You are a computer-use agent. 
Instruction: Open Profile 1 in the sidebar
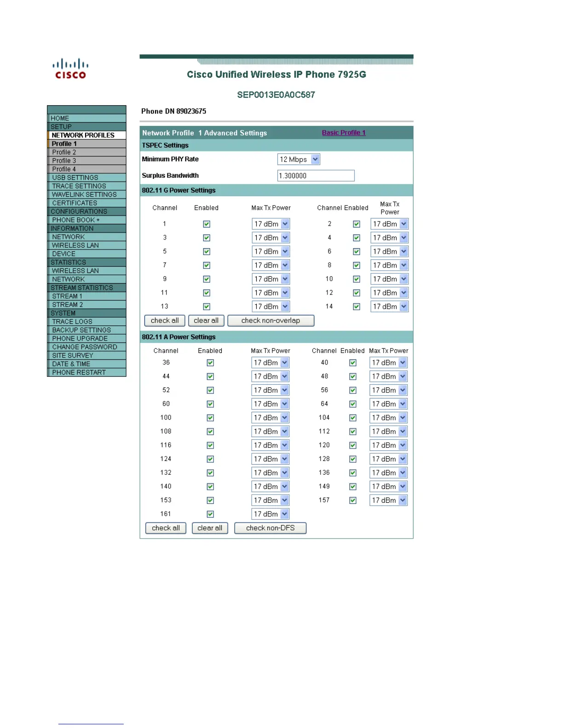coord(87,144)
